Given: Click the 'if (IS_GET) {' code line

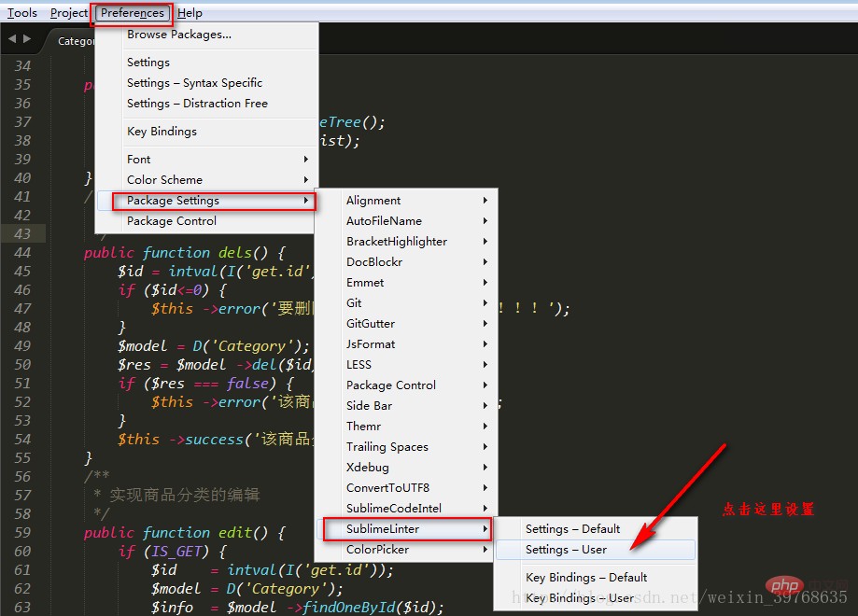Looking at the screenshot, I should [173, 552].
